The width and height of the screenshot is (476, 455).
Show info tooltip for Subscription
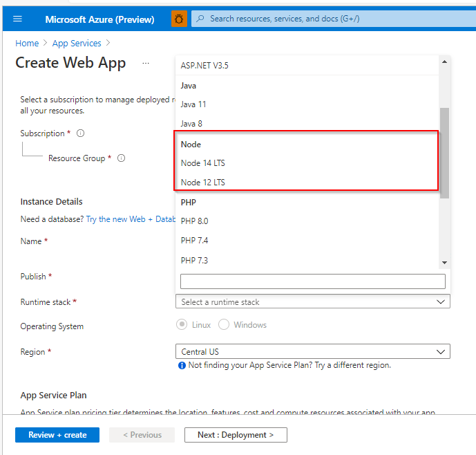click(80, 133)
